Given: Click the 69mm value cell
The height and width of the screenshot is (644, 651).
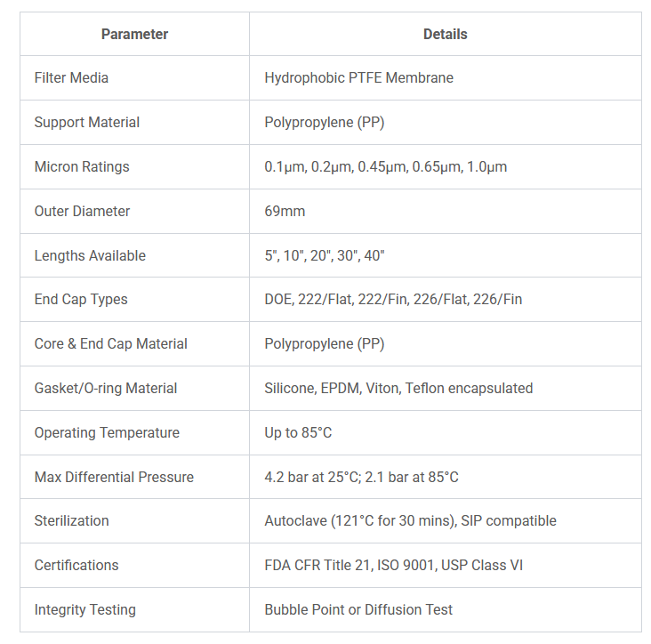Looking at the screenshot, I should tap(285, 211).
